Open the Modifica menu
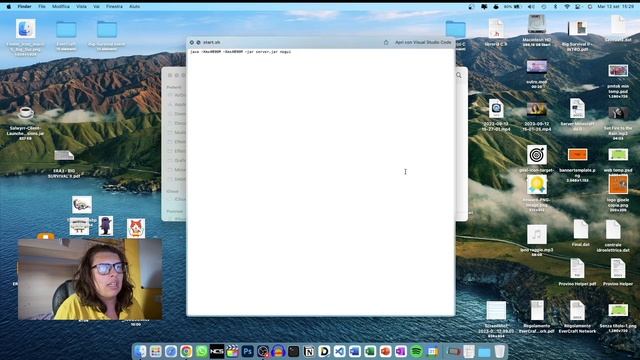 point(61,7)
